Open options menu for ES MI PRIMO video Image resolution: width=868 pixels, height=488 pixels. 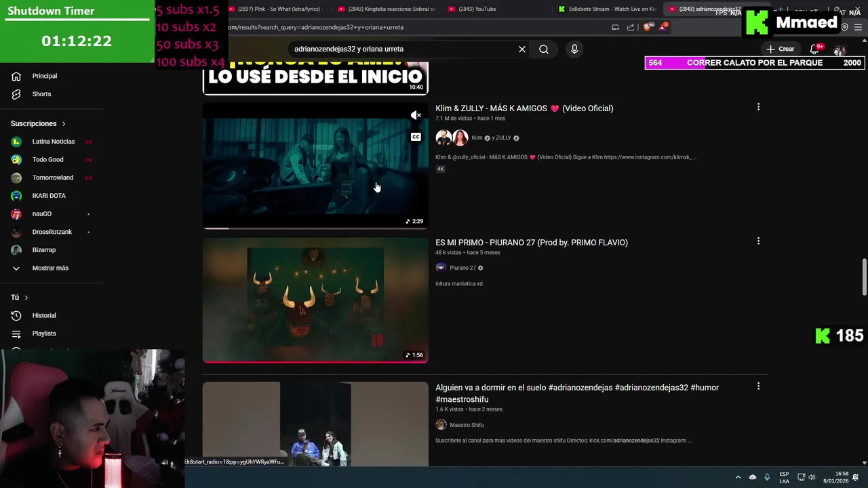[x=758, y=241]
